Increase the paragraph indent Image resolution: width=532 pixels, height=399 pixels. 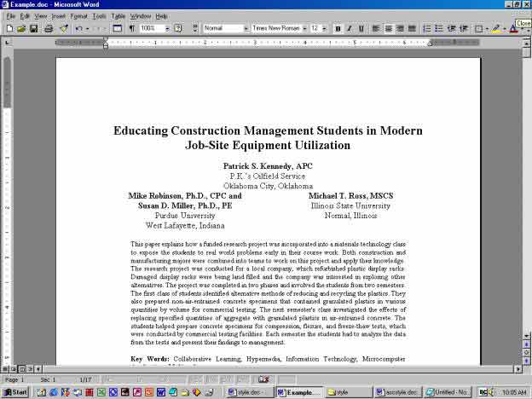click(464, 29)
